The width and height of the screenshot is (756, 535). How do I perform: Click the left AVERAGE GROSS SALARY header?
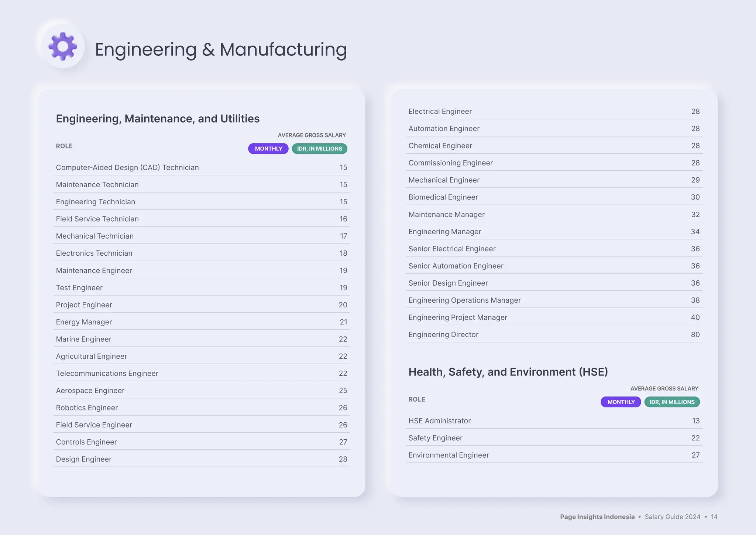(312, 135)
